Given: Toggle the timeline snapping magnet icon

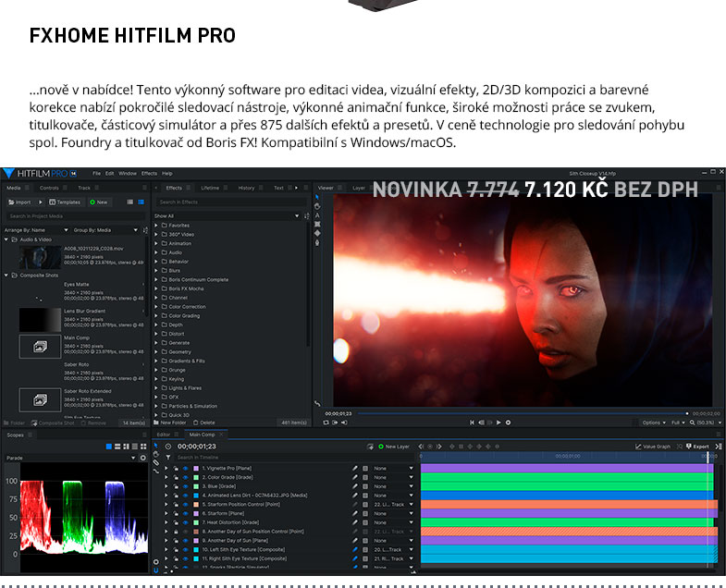Looking at the screenshot, I should (156, 570).
